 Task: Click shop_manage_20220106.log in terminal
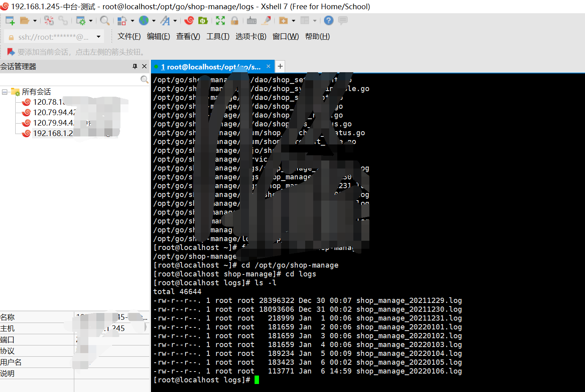[x=409, y=371]
